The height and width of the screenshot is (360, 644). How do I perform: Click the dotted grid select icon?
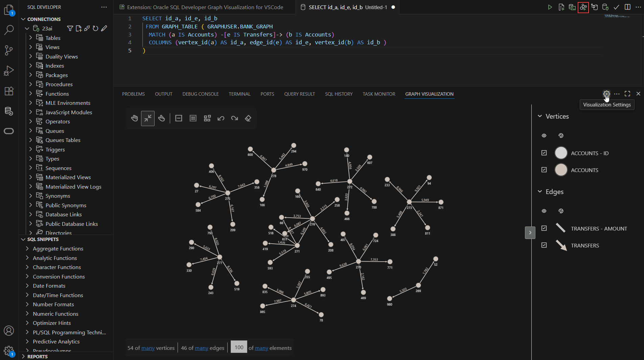193,118
